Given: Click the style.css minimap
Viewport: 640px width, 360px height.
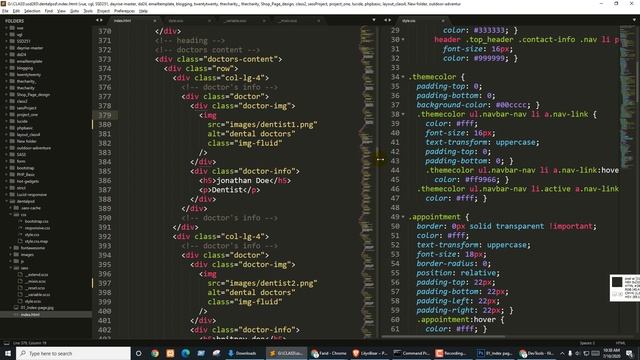Looking at the screenshot, I should 627,98.
